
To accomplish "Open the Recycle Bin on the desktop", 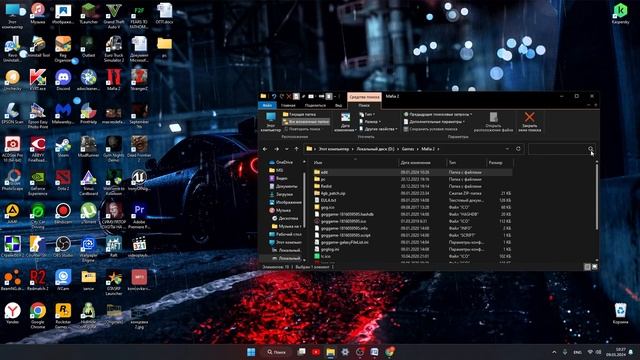I will click(x=620, y=313).
